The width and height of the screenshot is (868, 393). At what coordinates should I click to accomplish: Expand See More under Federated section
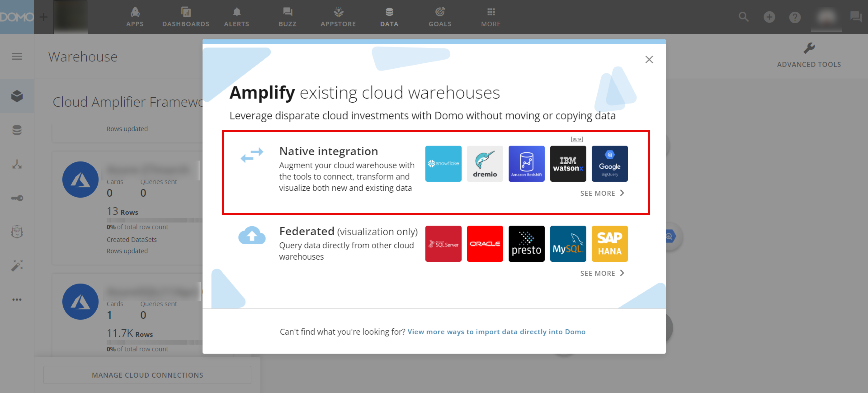tap(602, 273)
